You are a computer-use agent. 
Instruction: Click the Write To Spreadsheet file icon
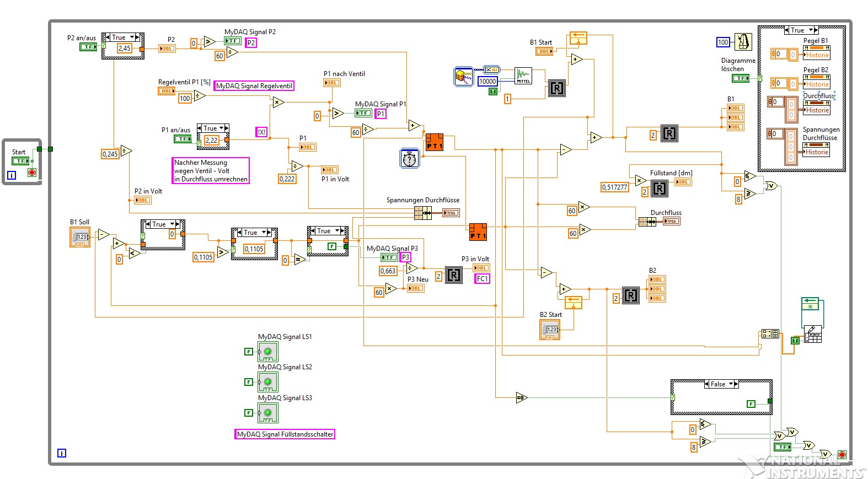pyautogui.click(x=812, y=334)
